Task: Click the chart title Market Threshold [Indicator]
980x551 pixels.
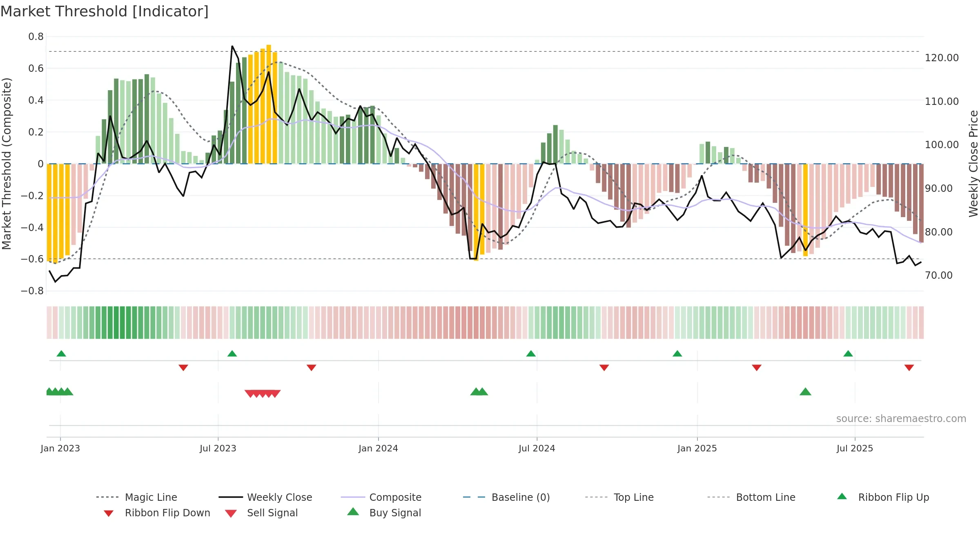Action: pos(105,11)
